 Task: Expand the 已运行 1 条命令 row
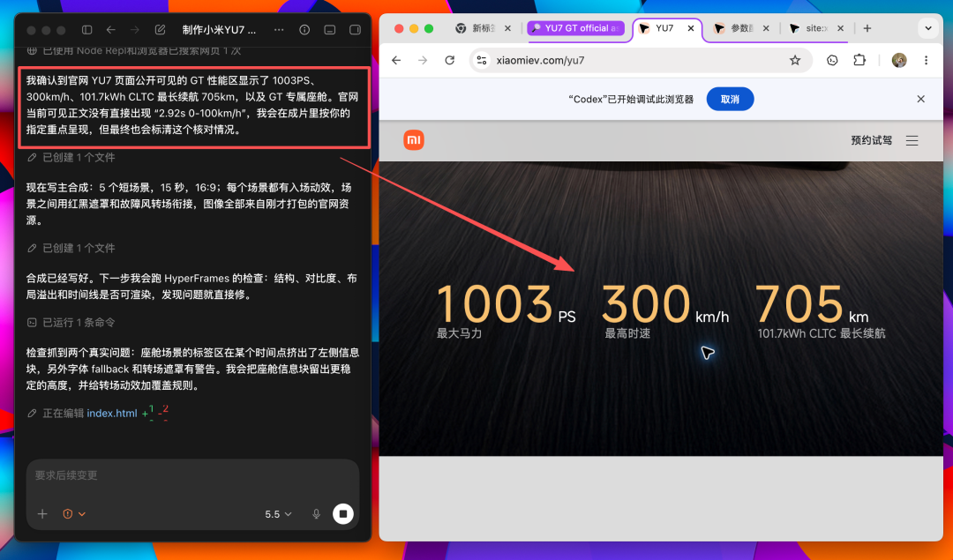(71, 322)
